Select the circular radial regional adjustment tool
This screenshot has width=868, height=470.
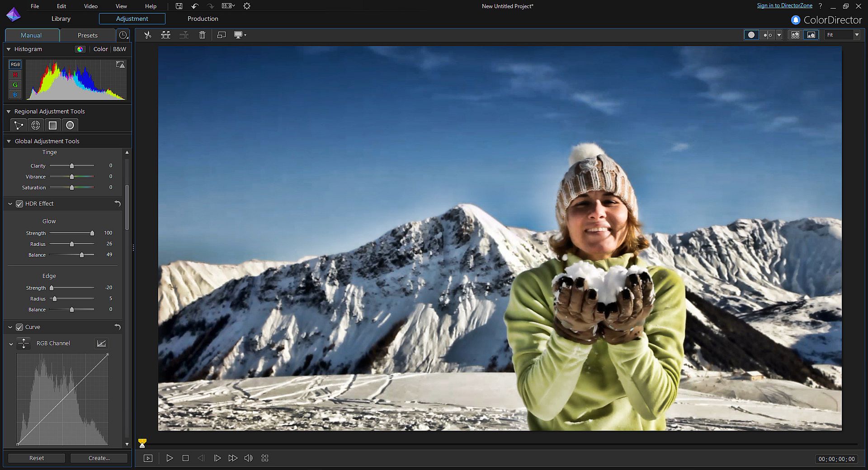(x=70, y=125)
